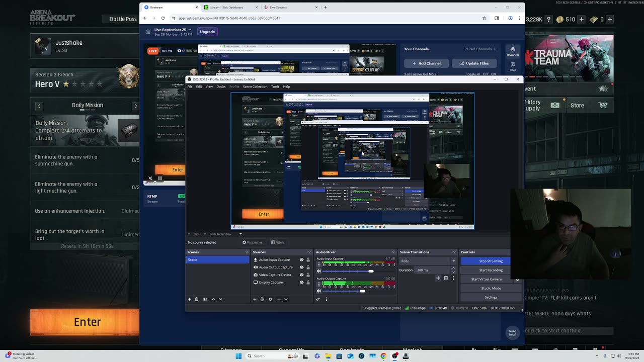Lock the Video Capture Device source
644x362 pixels.
(308, 275)
